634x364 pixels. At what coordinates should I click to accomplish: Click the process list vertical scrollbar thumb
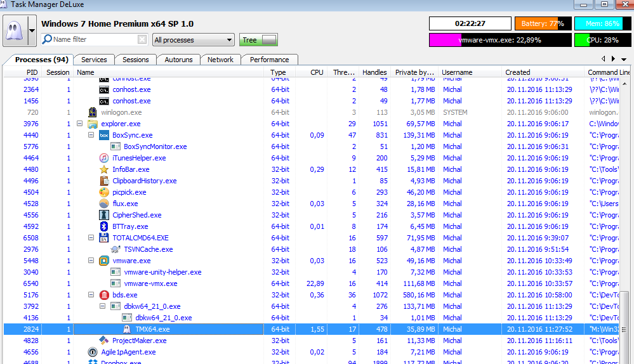click(x=624, y=329)
